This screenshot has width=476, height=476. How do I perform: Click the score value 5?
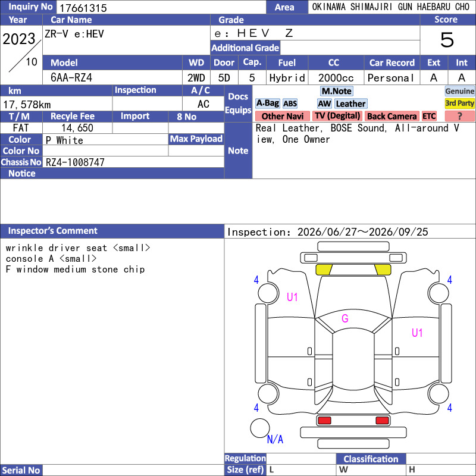[447, 40]
